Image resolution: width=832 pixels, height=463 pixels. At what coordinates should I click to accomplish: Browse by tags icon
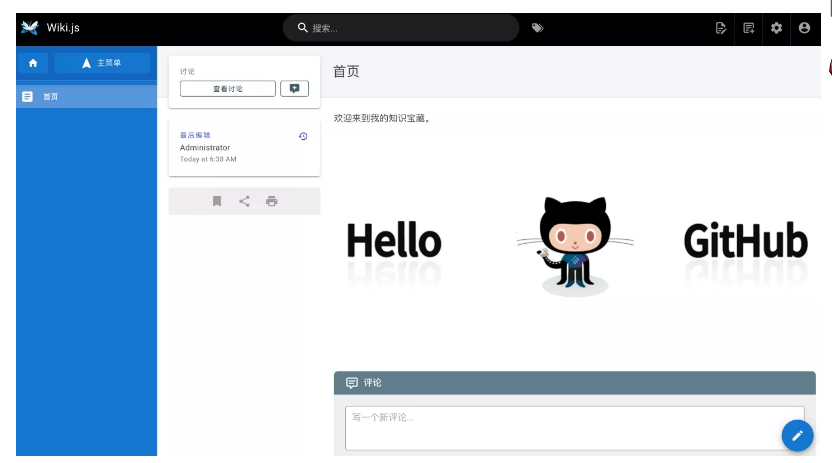click(x=538, y=28)
